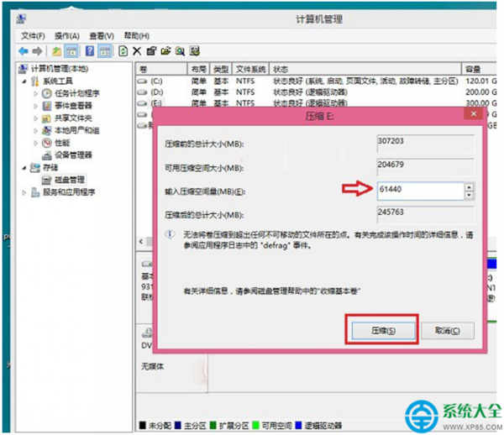504x435 pixels.
Task: Select 性能 tree item
Action: (x=62, y=143)
